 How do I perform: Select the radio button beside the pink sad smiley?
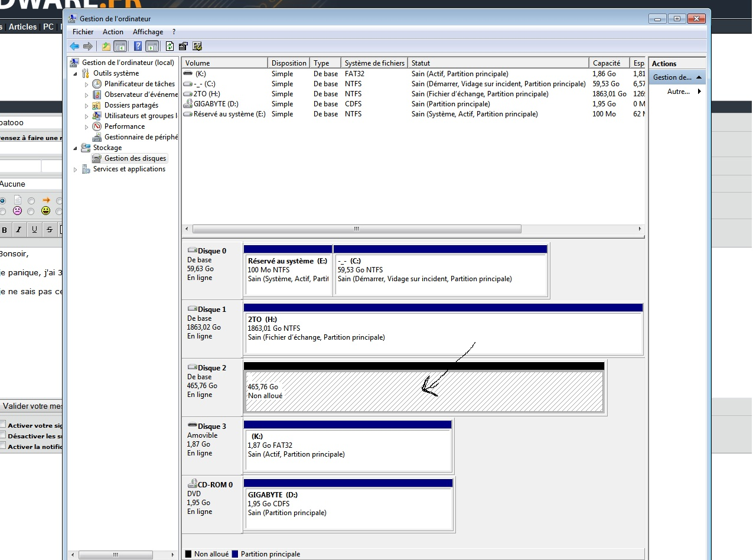click(3, 211)
